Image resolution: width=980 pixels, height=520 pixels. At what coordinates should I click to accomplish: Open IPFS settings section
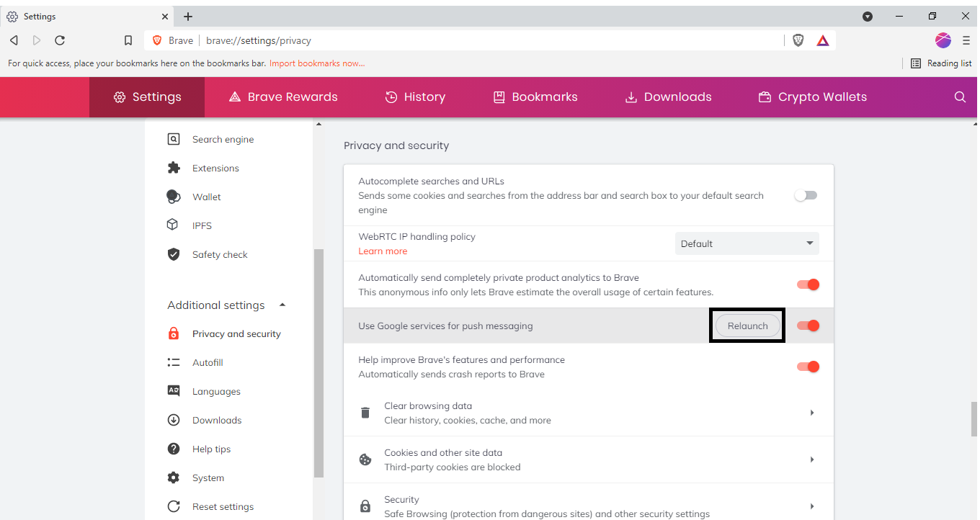[202, 226]
